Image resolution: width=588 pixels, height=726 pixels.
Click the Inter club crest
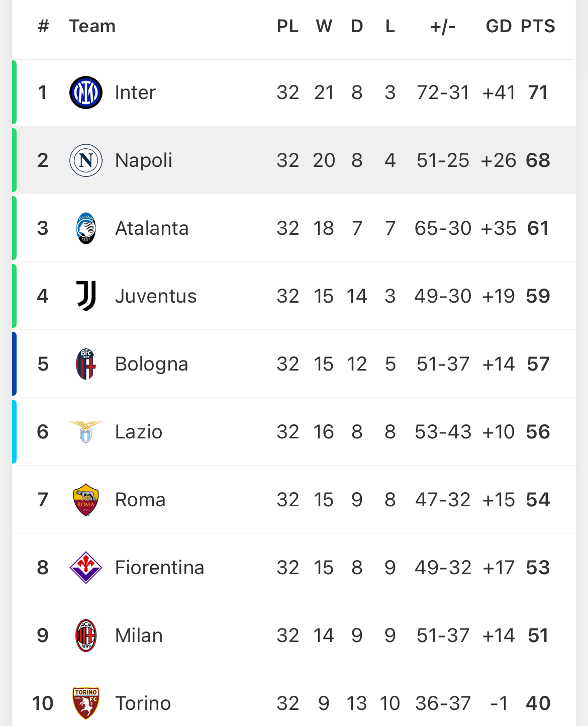tap(86, 93)
